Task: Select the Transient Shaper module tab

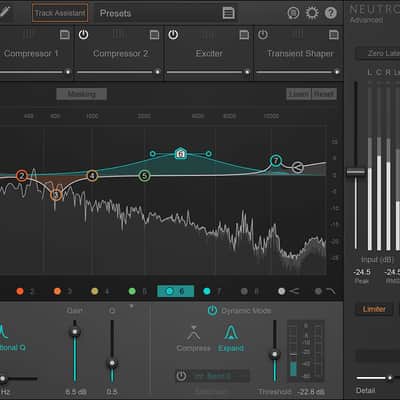Action: [300, 53]
